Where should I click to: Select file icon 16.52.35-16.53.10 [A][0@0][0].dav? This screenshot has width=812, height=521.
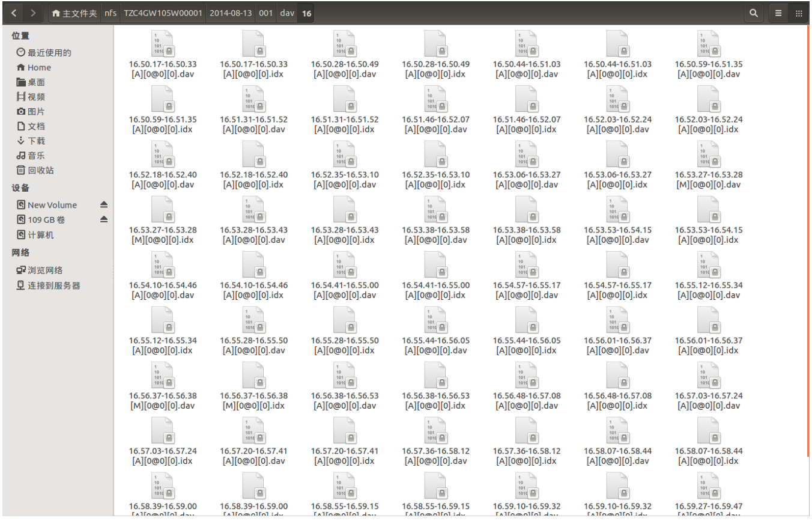pos(344,154)
